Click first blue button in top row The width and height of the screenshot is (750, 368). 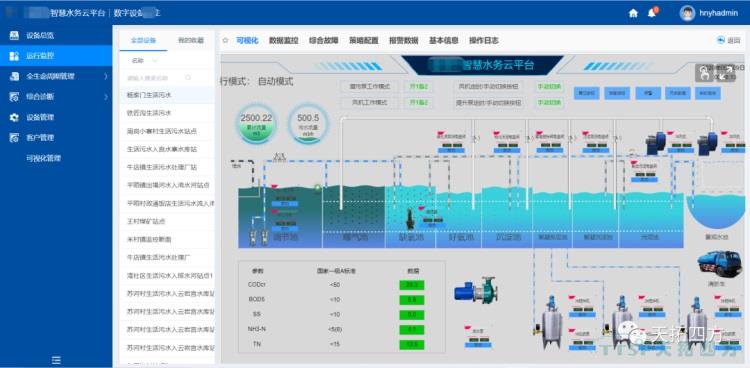(586, 93)
